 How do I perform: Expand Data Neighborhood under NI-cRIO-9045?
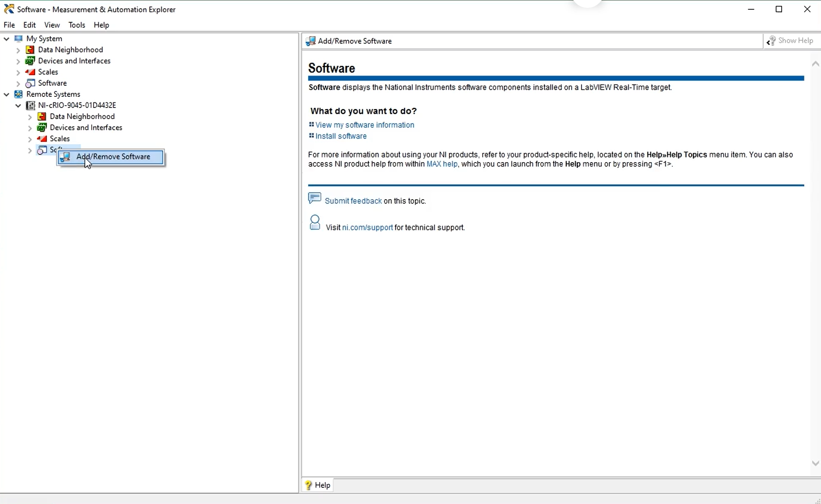tap(30, 117)
